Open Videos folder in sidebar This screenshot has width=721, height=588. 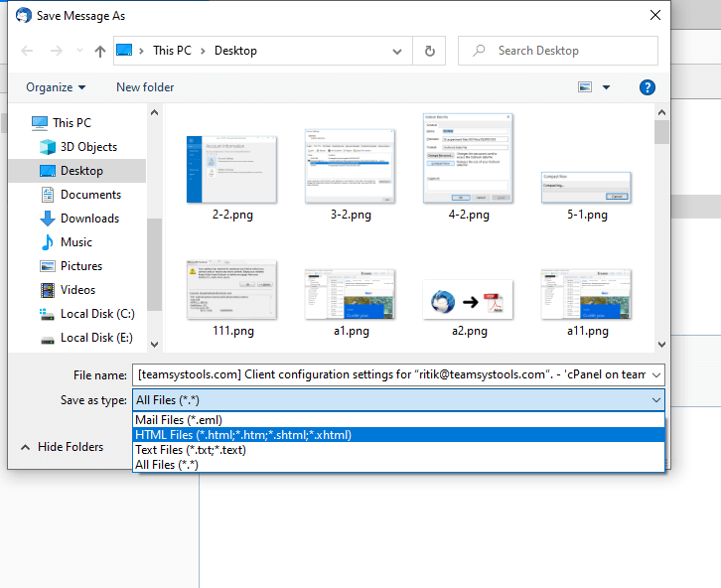(x=77, y=290)
